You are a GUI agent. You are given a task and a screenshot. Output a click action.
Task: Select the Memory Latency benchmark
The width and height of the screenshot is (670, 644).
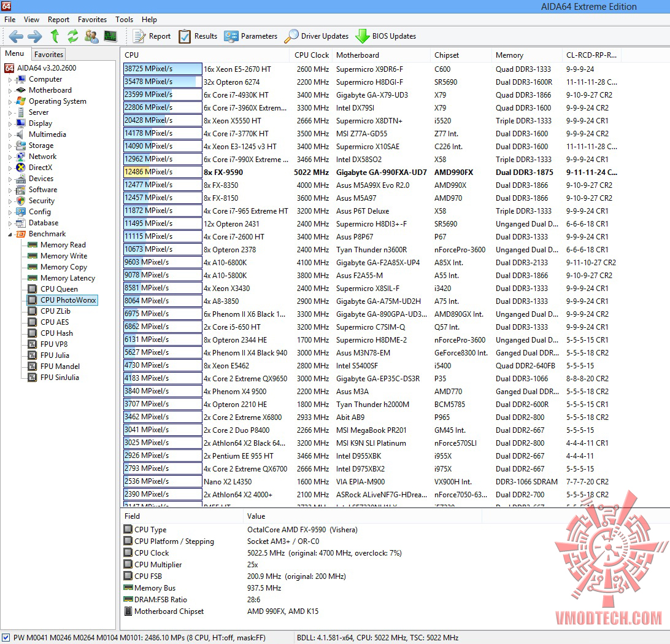[x=67, y=278]
